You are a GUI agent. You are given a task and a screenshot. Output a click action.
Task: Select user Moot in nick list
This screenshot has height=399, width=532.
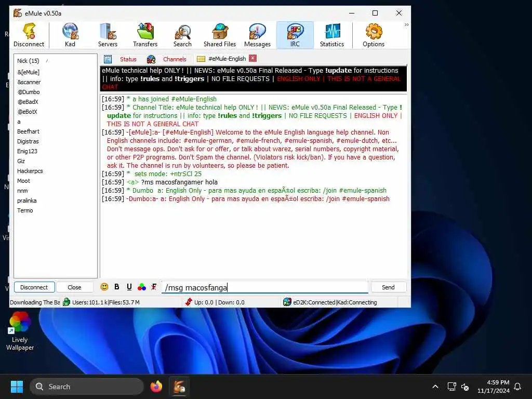(x=23, y=181)
